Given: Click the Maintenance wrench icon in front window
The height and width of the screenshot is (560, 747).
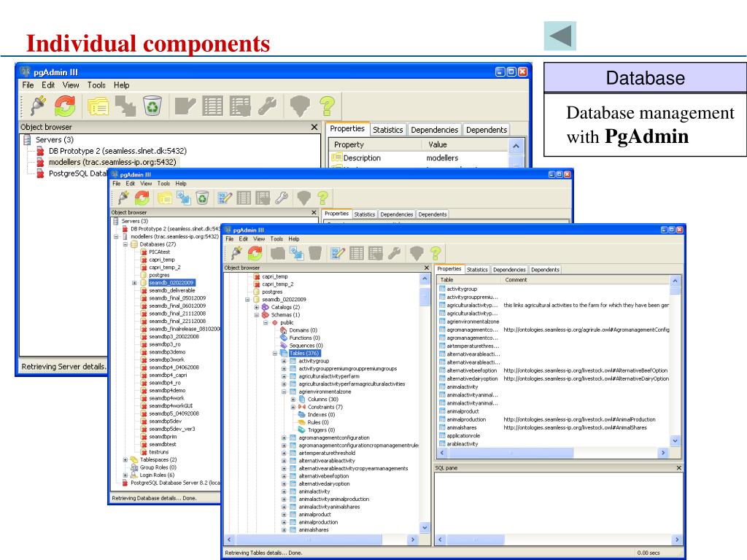Looking at the screenshot, I should pyautogui.click(x=394, y=253).
